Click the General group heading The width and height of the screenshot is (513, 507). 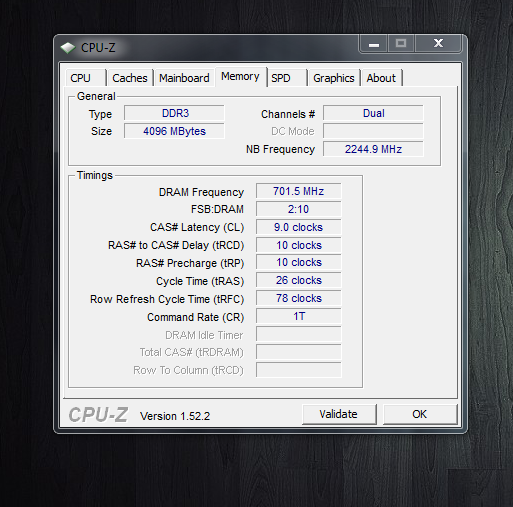[96, 96]
